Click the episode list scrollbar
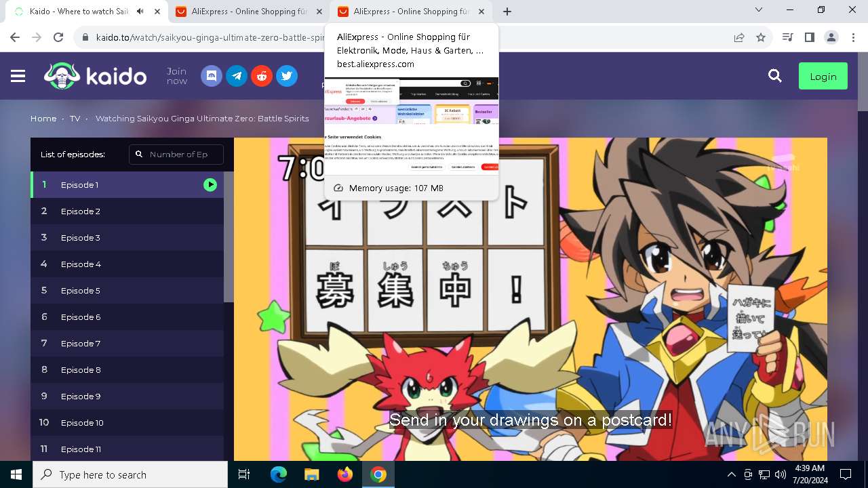 tap(229, 237)
